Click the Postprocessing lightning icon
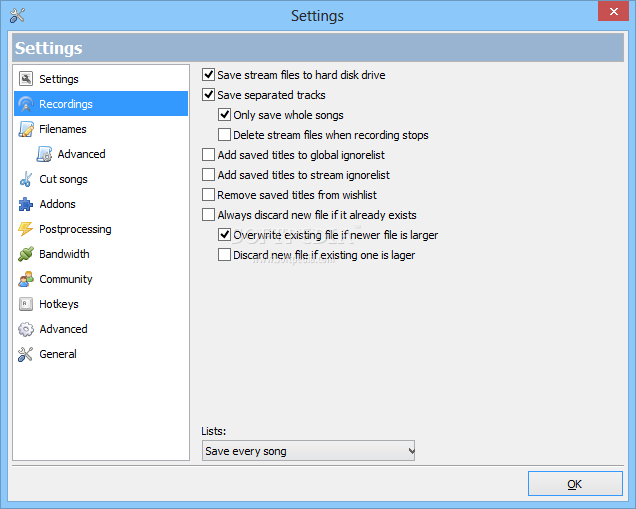Screen dimensions: 636x509 point(26,229)
